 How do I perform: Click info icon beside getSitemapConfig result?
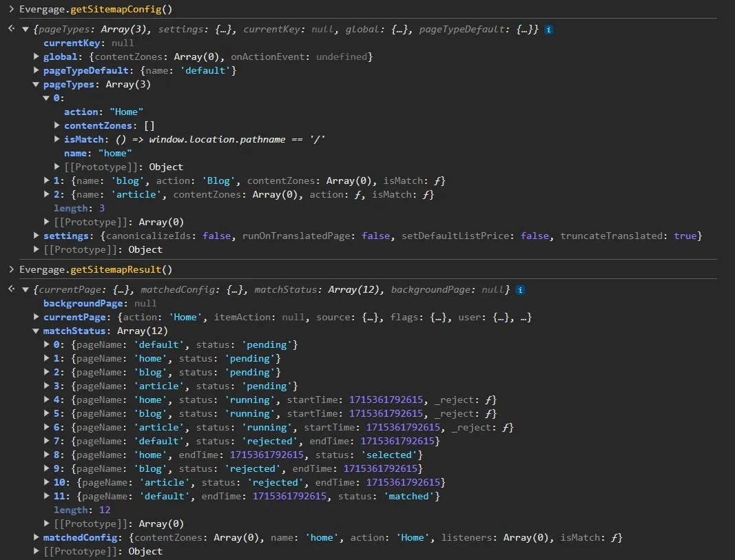tap(548, 30)
